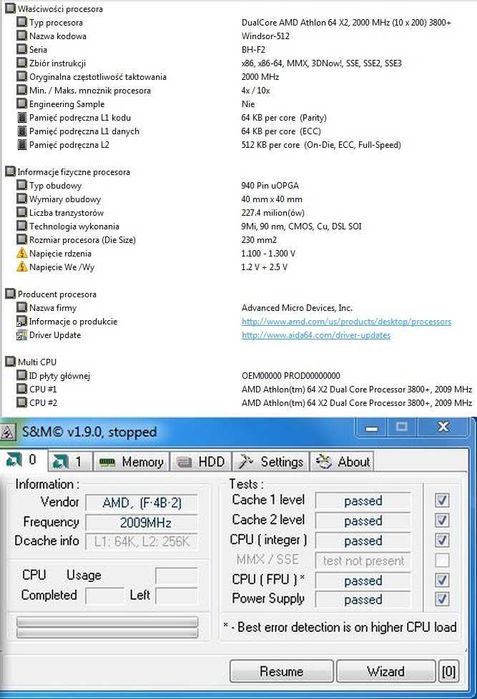Select the value '227.4 milion(ów)'

273,213
